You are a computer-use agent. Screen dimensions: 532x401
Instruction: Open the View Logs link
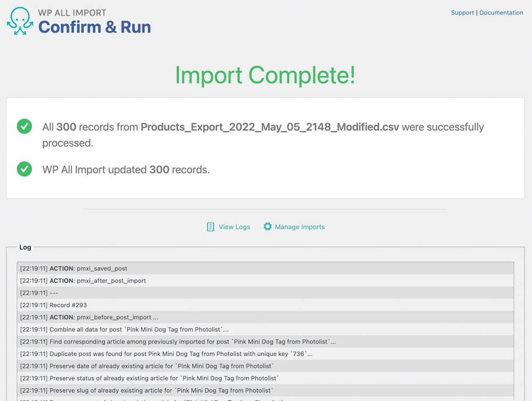234,227
